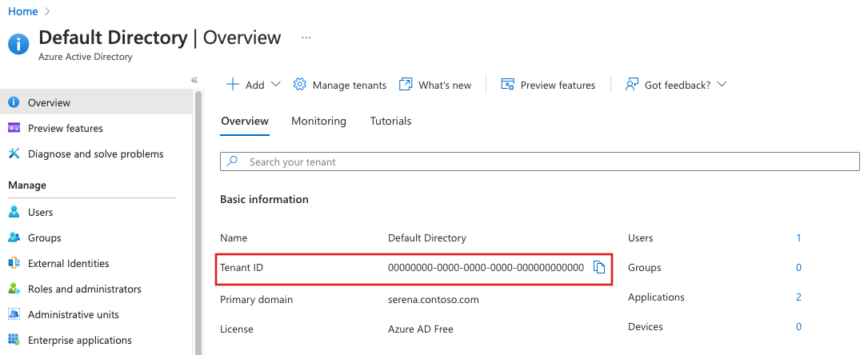Click the Manage tenants gear icon

(x=299, y=85)
